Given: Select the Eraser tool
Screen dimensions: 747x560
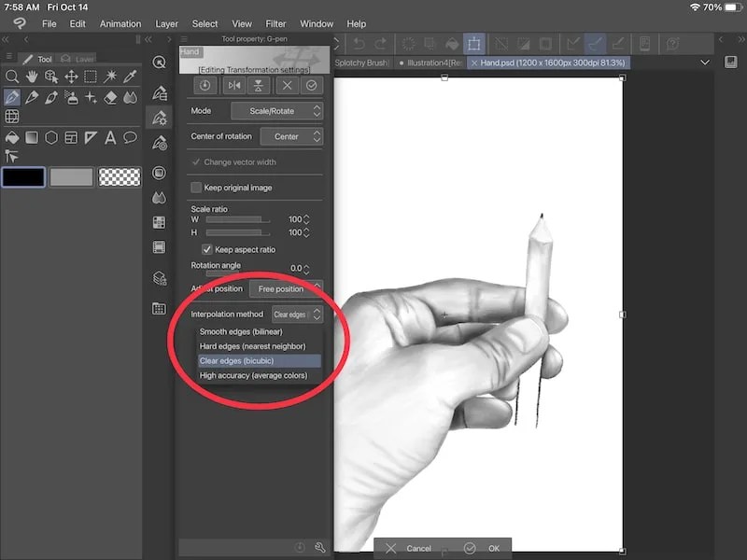Looking at the screenshot, I should click(x=108, y=97).
